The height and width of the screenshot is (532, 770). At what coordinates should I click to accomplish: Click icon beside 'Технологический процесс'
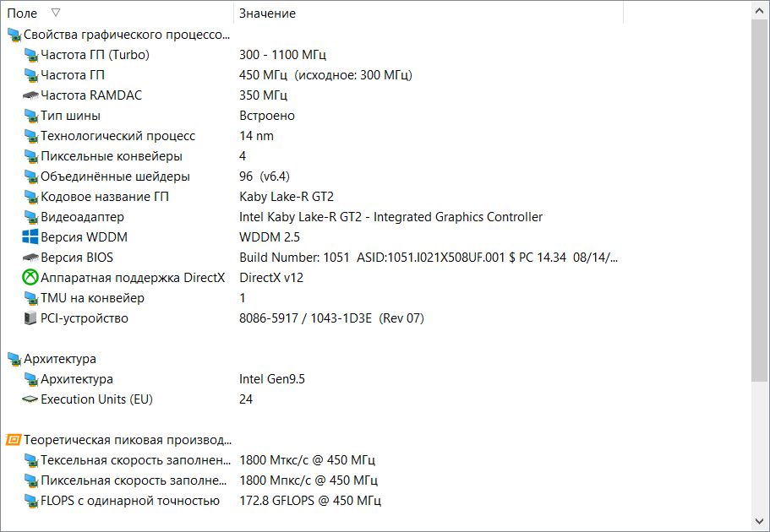pos(30,136)
